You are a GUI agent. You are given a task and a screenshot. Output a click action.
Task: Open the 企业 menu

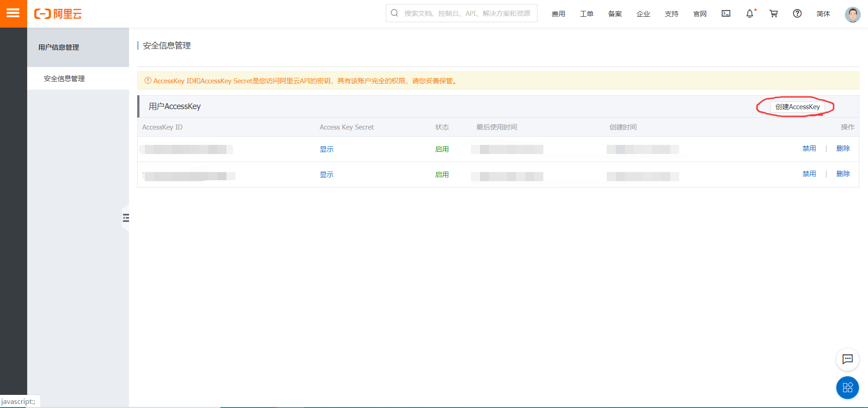click(x=643, y=14)
